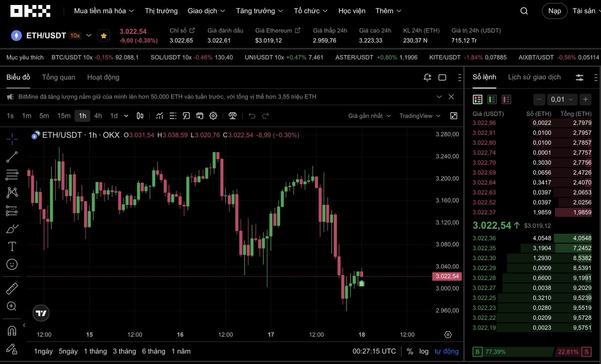Expand the BitMine news announcement
Image resolution: width=601 pixels, height=364 pixels.
(439, 97)
